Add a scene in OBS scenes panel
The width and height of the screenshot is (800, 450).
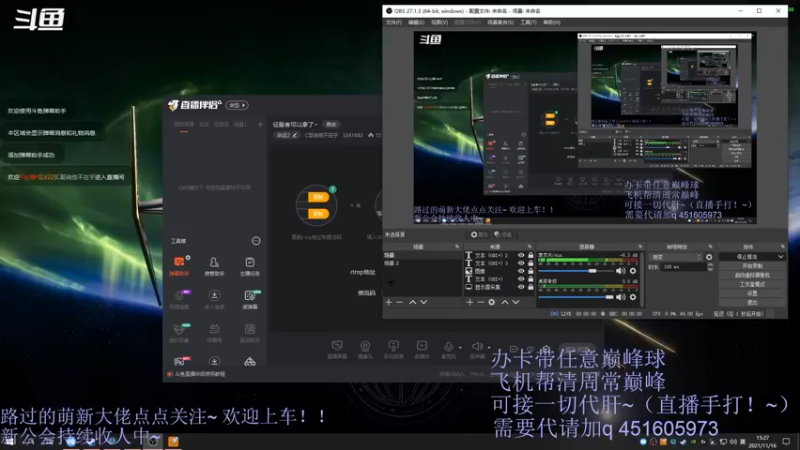click(x=389, y=303)
